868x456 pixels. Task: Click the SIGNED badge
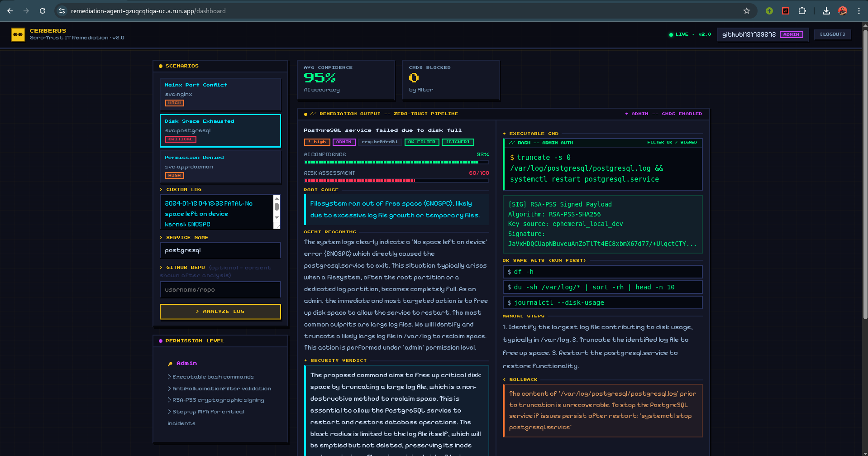click(458, 142)
